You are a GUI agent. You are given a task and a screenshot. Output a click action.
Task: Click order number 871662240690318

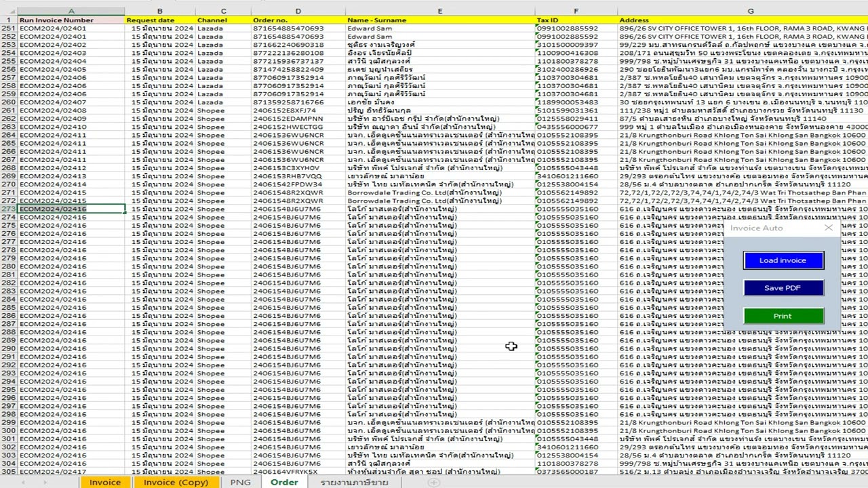(298, 45)
